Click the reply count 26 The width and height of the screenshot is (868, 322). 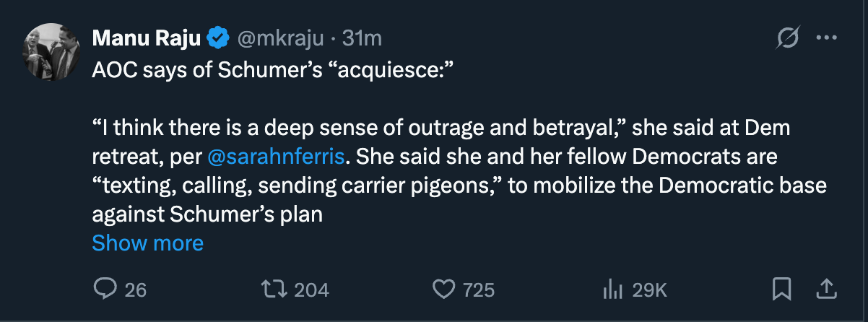(135, 290)
